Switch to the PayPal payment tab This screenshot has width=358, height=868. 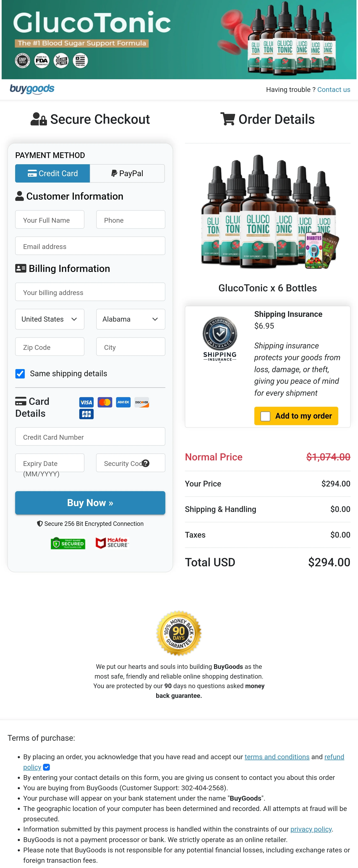click(x=127, y=173)
